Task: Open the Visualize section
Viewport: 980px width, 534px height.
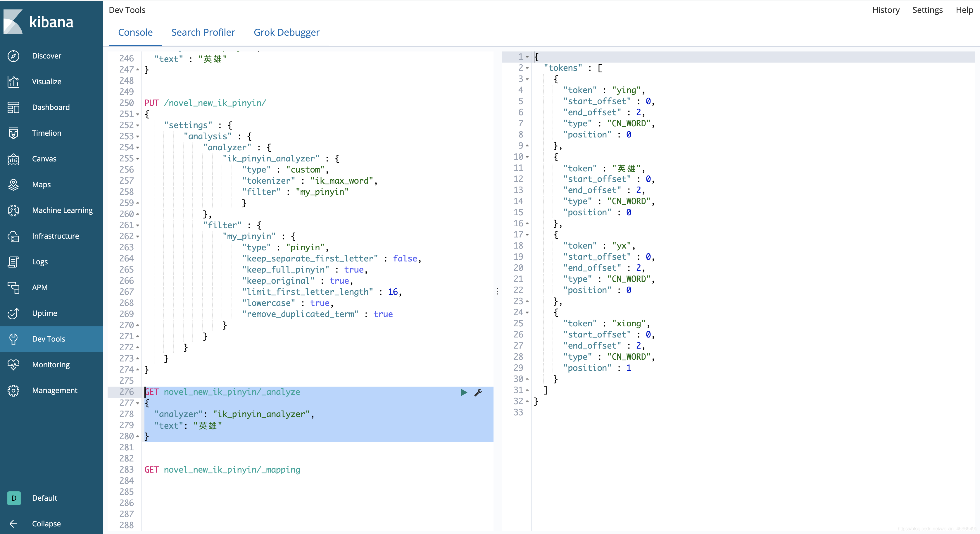Action: click(x=46, y=82)
